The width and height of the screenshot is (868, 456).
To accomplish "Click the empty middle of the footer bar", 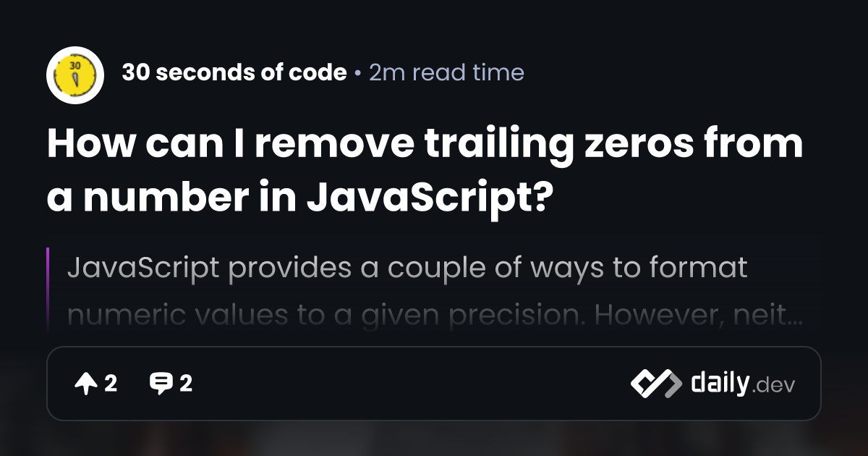I will click(412, 384).
